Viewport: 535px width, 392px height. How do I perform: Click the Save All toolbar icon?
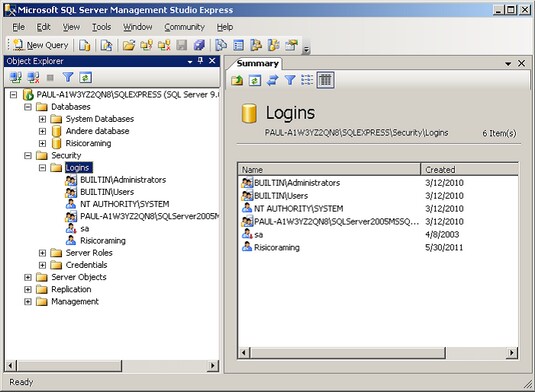click(x=199, y=45)
